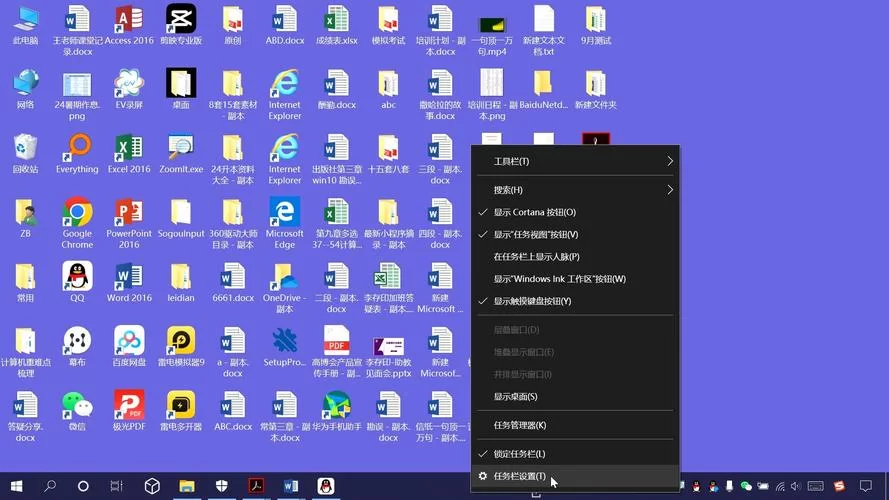Open the Access 2016 desktop shortcut
The width and height of the screenshot is (889, 500).
click(129, 20)
